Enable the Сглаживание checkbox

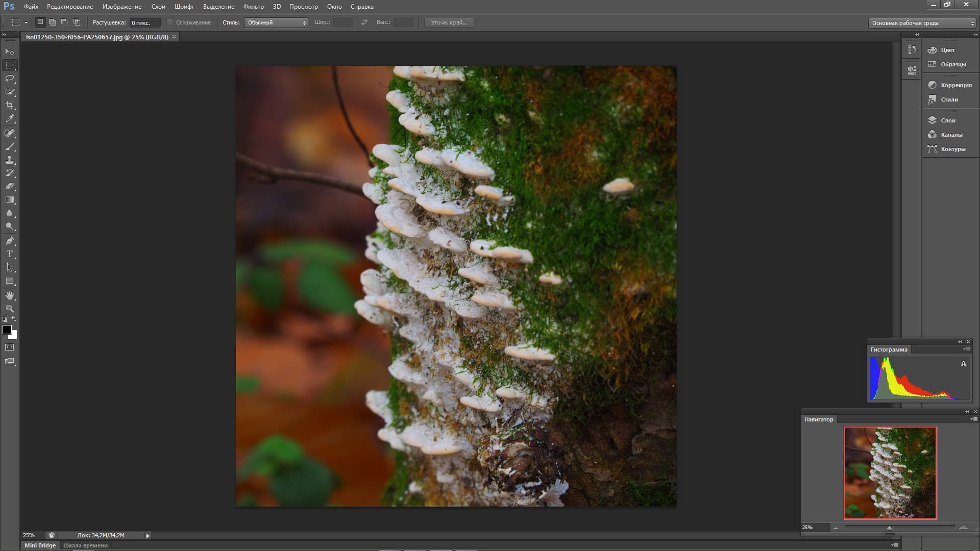tap(170, 22)
